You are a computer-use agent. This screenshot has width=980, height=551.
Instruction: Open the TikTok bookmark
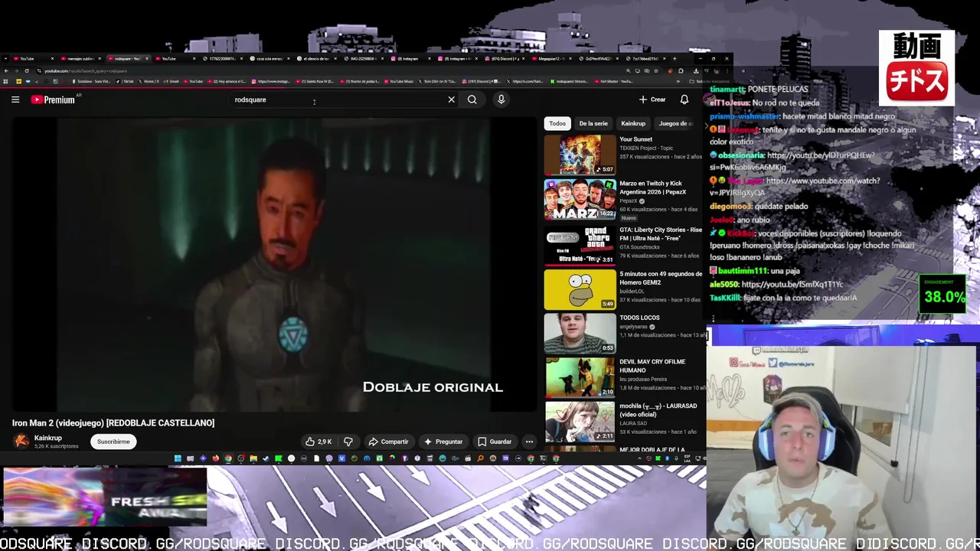125,81
